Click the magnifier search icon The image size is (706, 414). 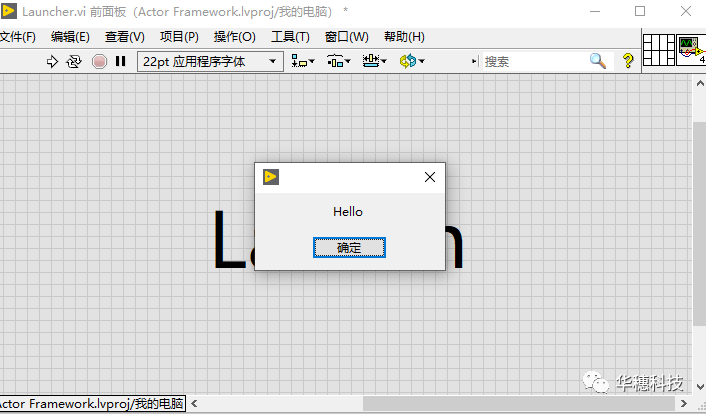point(598,61)
